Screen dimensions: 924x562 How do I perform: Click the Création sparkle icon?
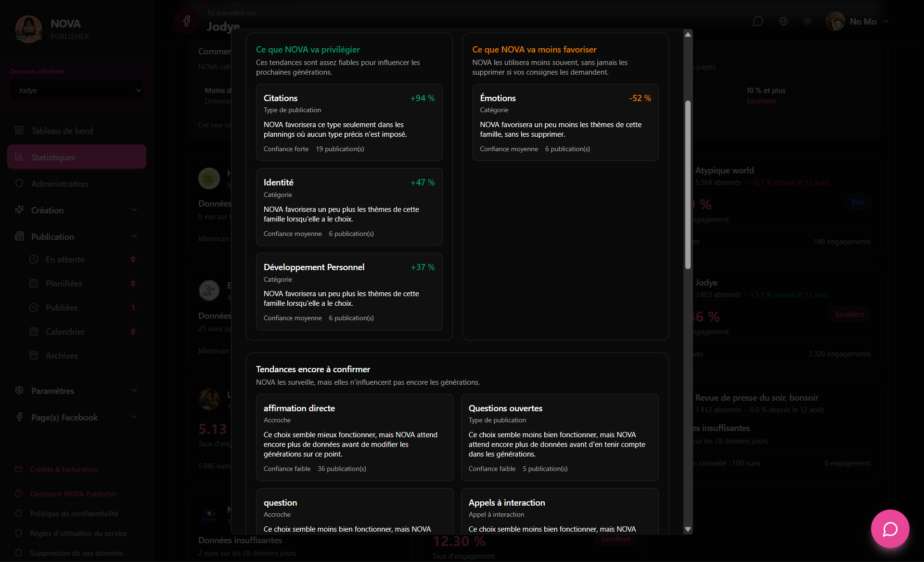click(x=19, y=210)
